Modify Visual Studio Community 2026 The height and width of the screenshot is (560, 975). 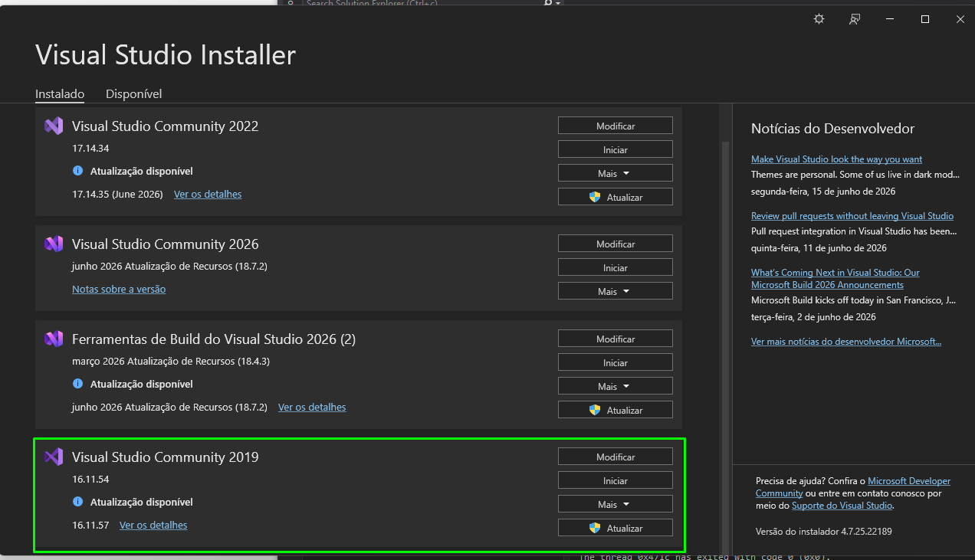point(616,244)
